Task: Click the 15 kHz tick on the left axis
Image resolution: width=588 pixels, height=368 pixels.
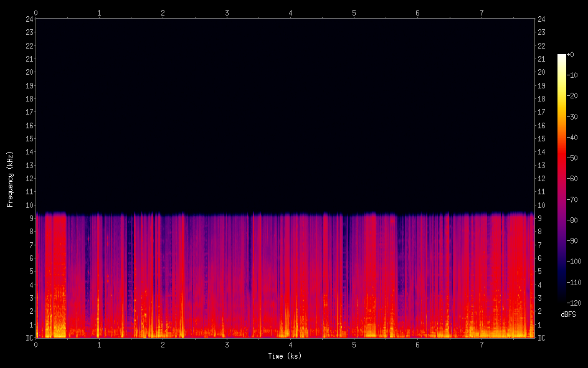Action: pyautogui.click(x=29, y=139)
